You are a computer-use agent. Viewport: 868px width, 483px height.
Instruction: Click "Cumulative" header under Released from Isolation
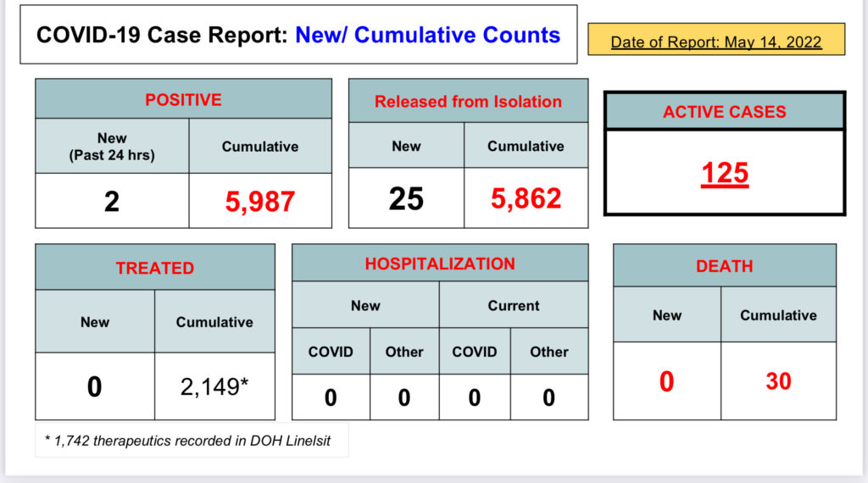[x=526, y=146]
